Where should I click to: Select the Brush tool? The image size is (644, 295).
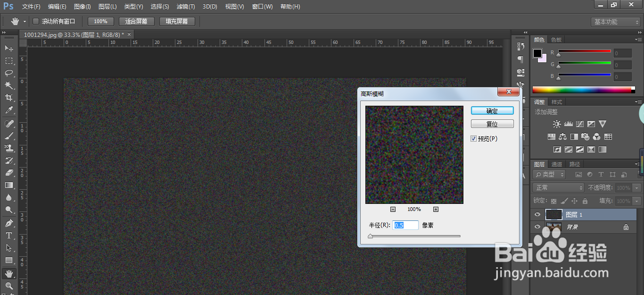click(9, 136)
